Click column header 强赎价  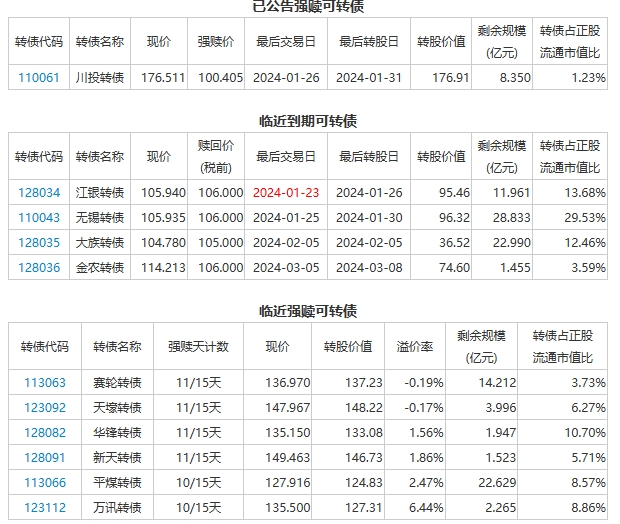216,42
